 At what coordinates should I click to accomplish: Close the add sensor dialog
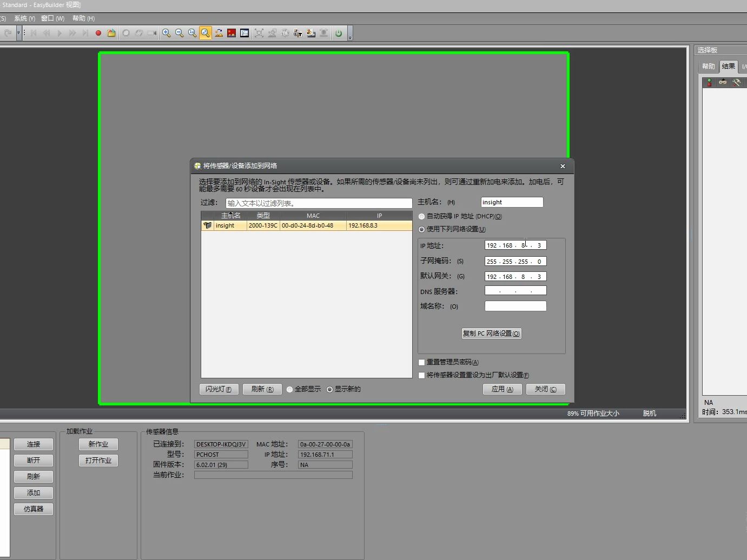pyautogui.click(x=563, y=166)
